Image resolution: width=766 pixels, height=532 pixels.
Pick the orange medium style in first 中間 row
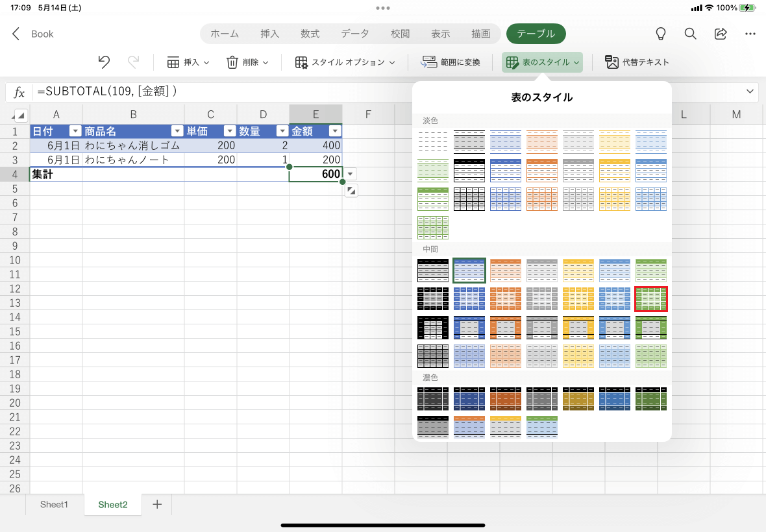[506, 271]
